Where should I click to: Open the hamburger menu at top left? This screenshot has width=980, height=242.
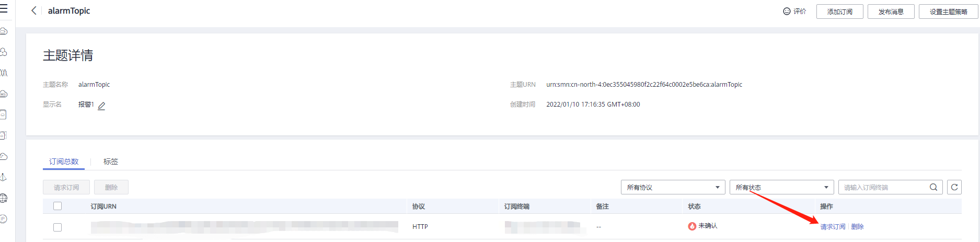[4, 9]
